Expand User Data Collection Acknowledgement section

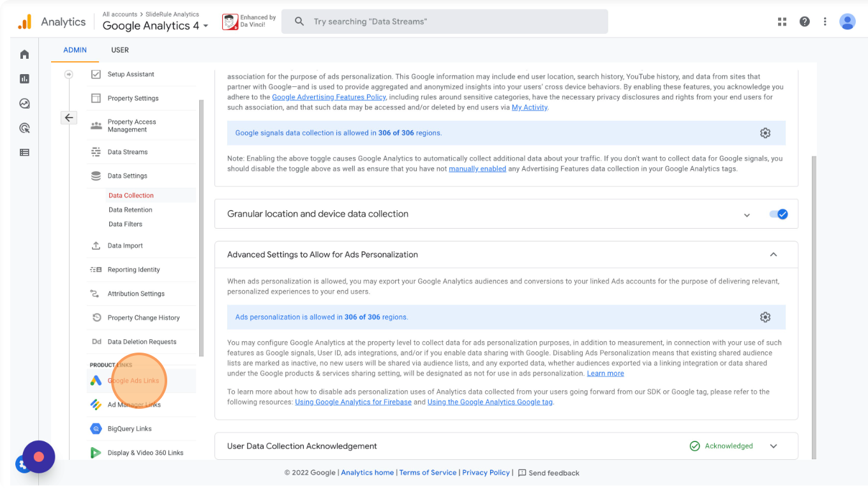point(774,446)
